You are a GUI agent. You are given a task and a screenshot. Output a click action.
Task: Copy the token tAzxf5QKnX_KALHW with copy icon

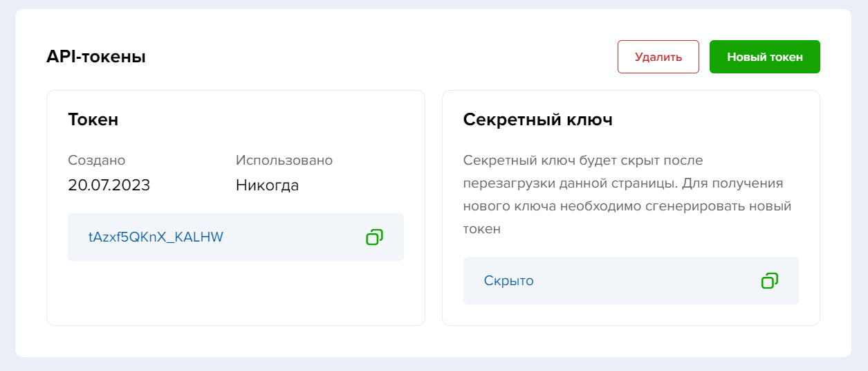[374, 237]
